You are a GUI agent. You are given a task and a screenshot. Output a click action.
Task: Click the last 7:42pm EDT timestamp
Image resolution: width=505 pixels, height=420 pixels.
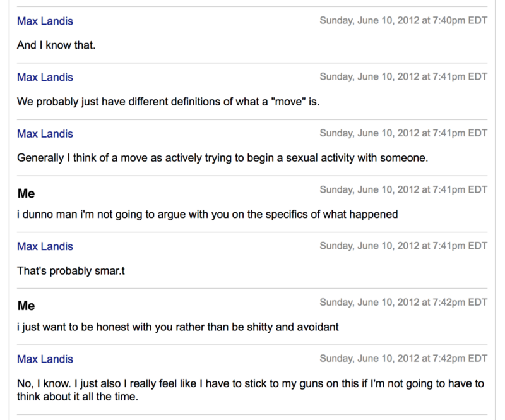coord(403,359)
